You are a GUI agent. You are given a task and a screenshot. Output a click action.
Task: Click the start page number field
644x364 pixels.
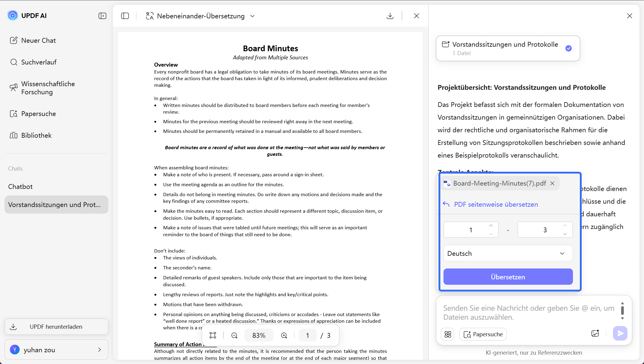[x=471, y=230]
